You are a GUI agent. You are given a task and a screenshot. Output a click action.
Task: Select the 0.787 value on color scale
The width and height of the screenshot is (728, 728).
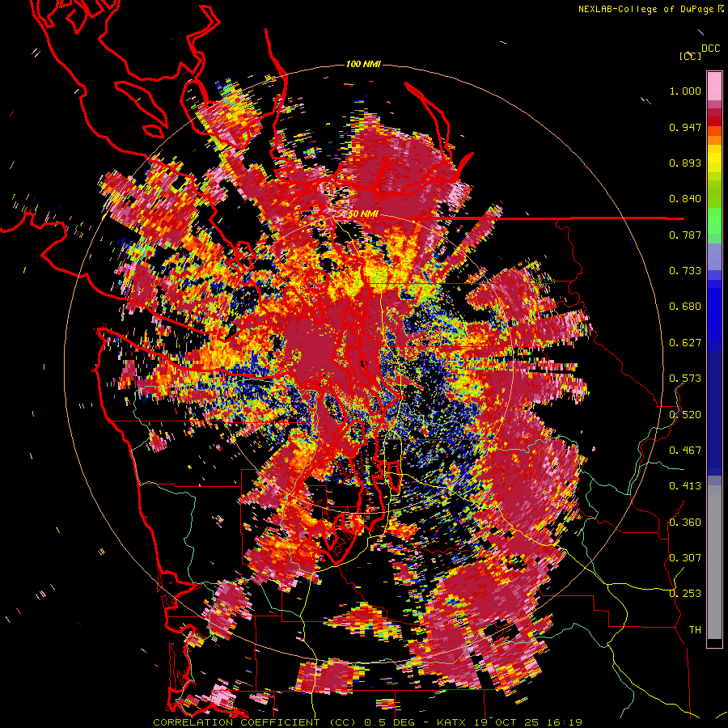point(685,235)
